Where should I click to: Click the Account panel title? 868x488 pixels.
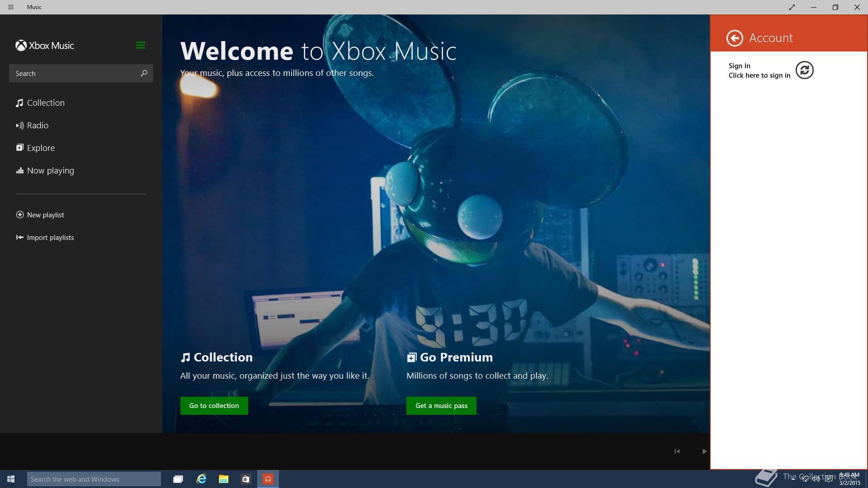(771, 38)
